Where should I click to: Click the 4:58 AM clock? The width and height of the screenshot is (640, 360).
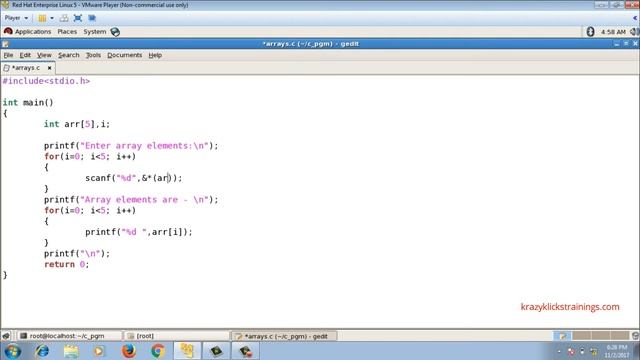click(613, 32)
